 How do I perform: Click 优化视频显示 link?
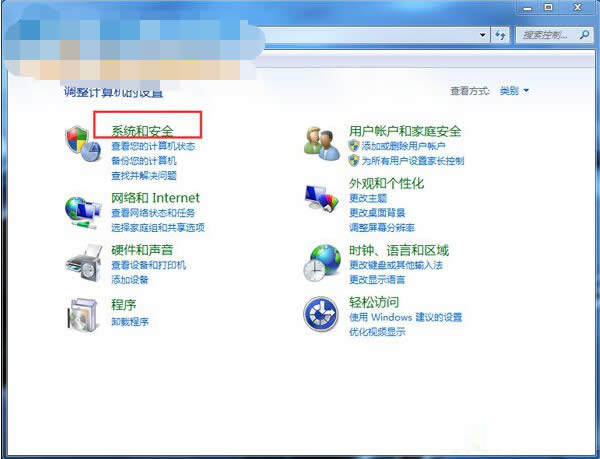click(377, 332)
